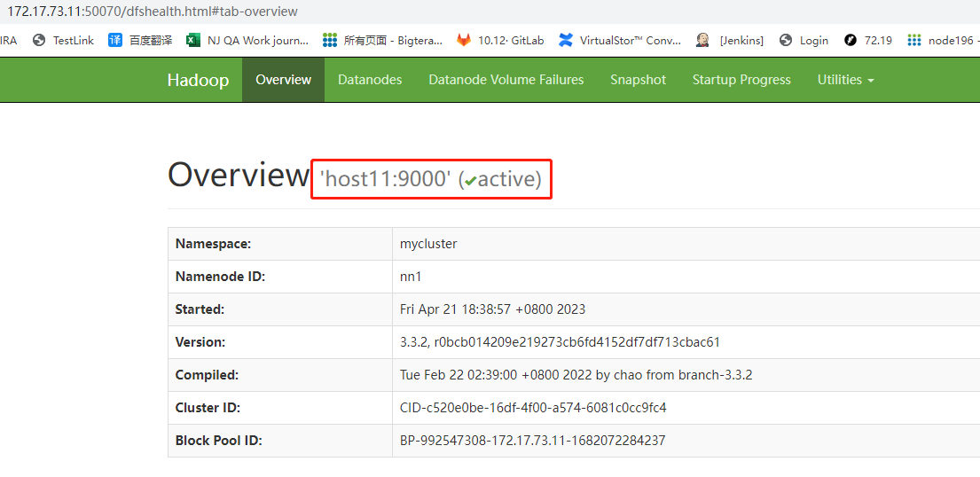
Task: Click the Login bookmark globe icon
Action: (786, 40)
